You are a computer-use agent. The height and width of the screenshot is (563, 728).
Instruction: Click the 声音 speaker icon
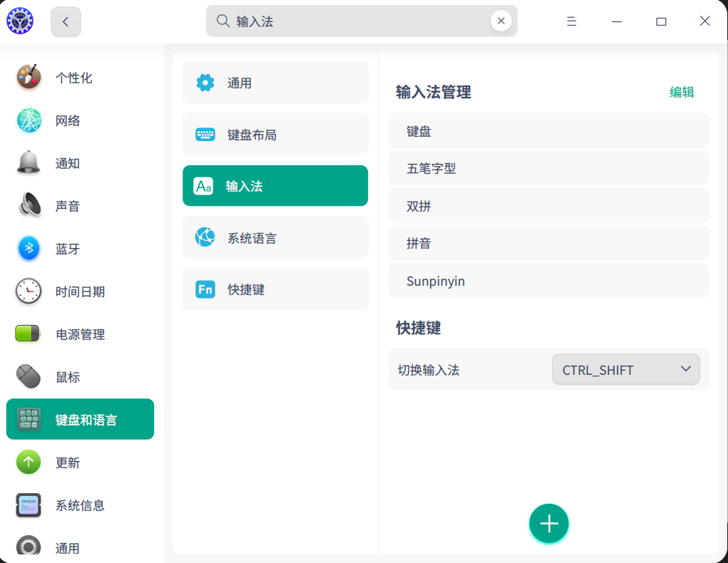[x=29, y=206]
